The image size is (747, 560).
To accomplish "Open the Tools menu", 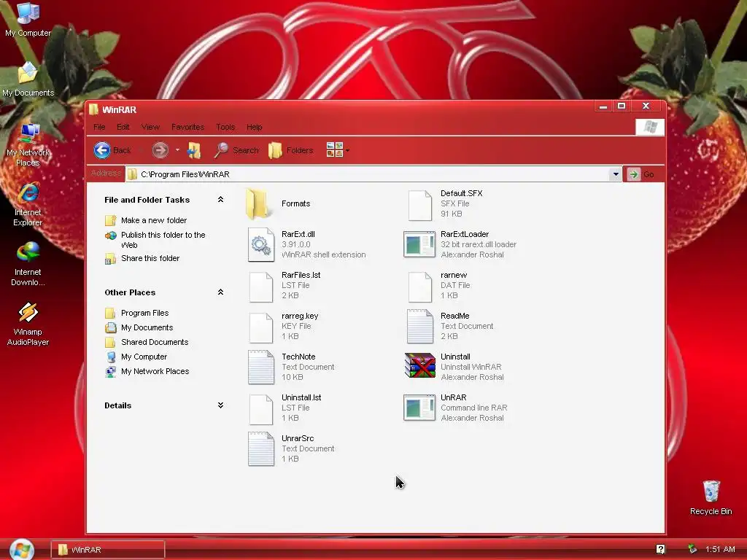I will 225,127.
